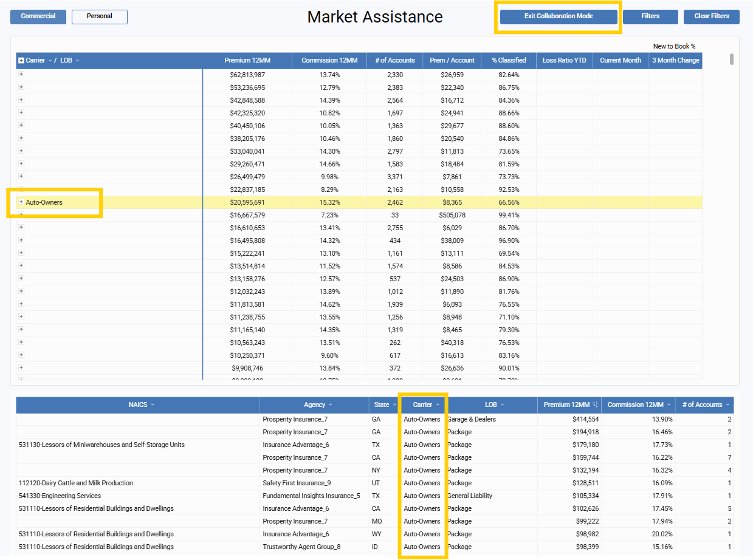Open the Agency column filter dropdown

(x=331, y=405)
